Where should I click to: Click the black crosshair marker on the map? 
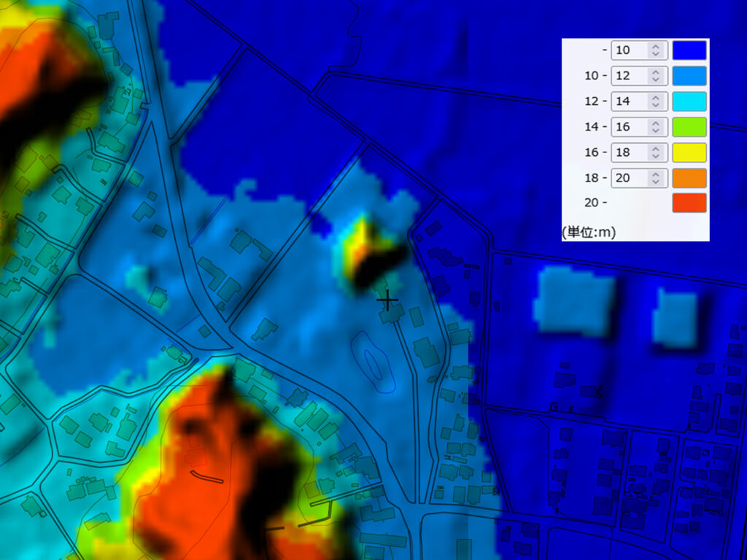[387, 299]
